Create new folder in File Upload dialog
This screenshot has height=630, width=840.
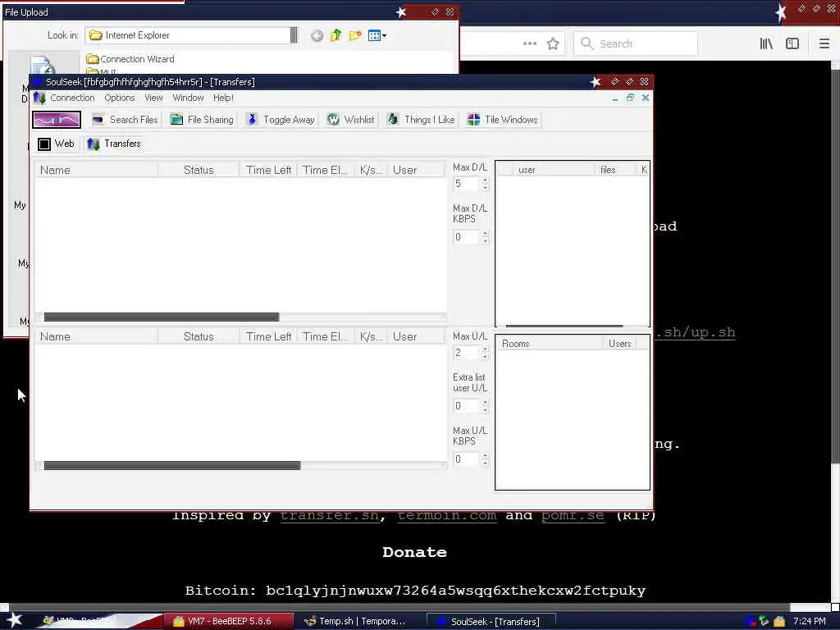pos(354,36)
